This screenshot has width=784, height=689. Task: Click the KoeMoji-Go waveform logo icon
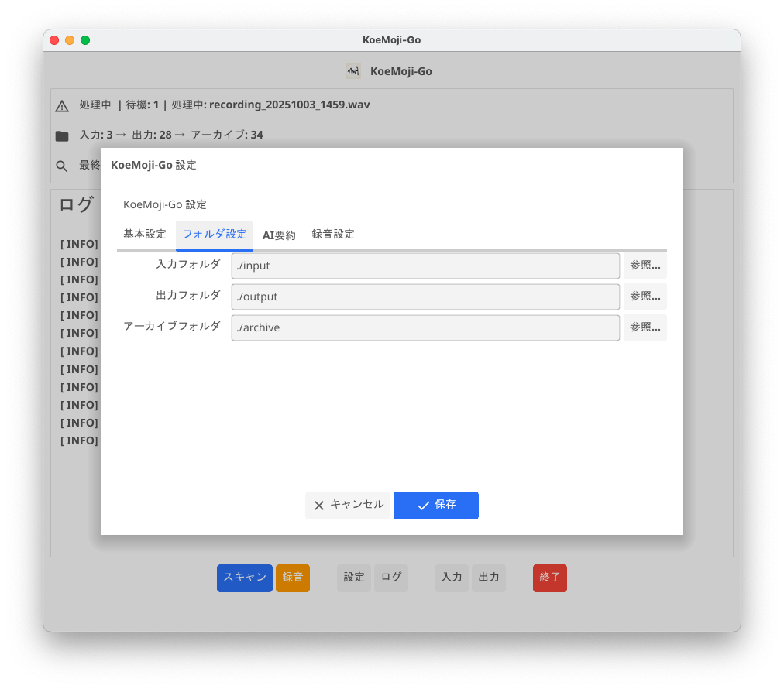point(353,71)
